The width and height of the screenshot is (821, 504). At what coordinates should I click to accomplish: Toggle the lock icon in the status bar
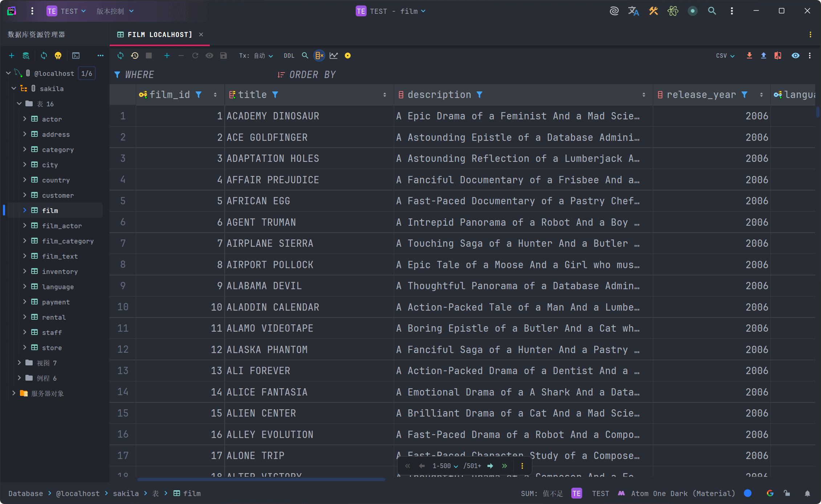pyautogui.click(x=787, y=493)
